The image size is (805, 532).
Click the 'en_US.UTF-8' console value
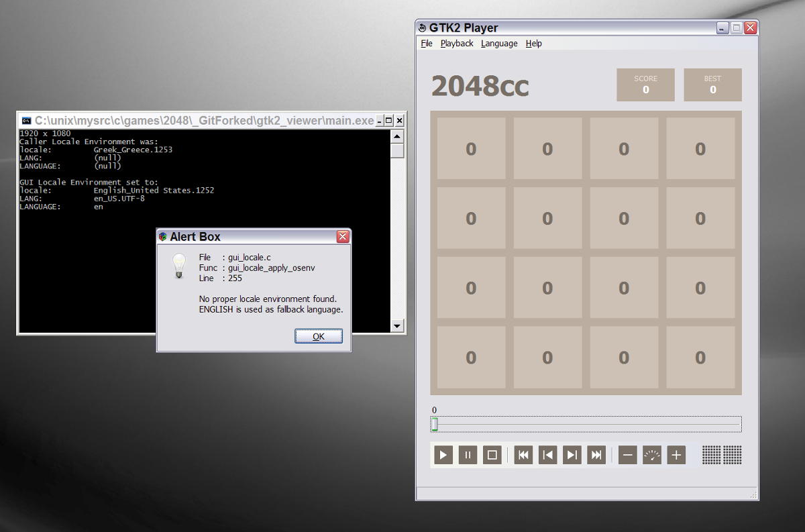tap(119, 199)
